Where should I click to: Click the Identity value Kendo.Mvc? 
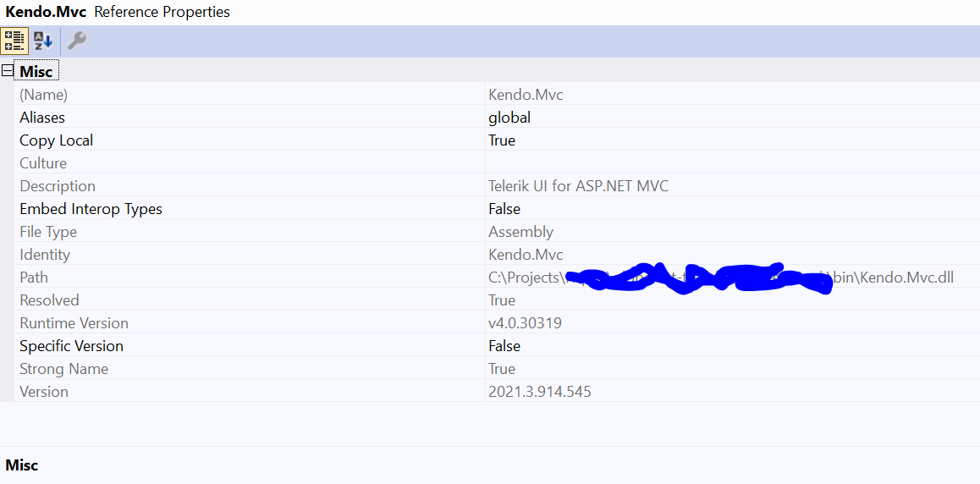point(526,255)
